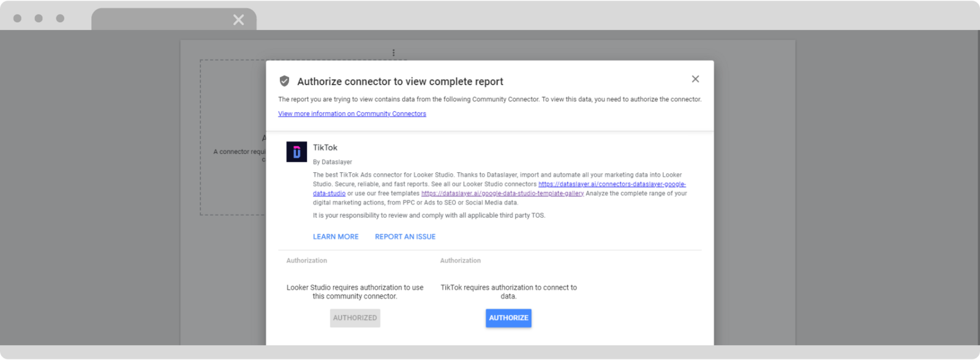The width and height of the screenshot is (980, 360).
Task: Click the dialog title Authorize connector heading
Action: pyautogui.click(x=400, y=82)
